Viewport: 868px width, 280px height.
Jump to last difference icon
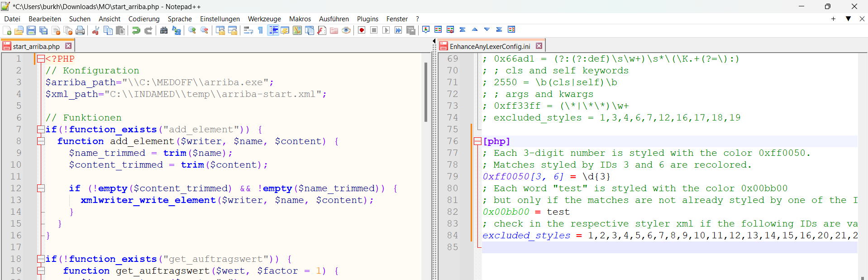tap(499, 29)
